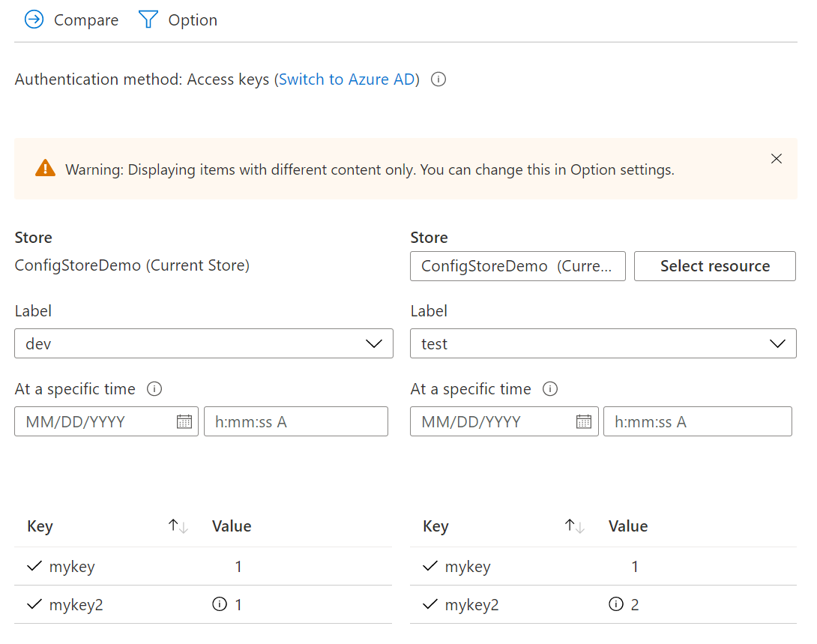Click the sort arrows on the left Key column
This screenshot has width=817, height=644.
coord(177,526)
